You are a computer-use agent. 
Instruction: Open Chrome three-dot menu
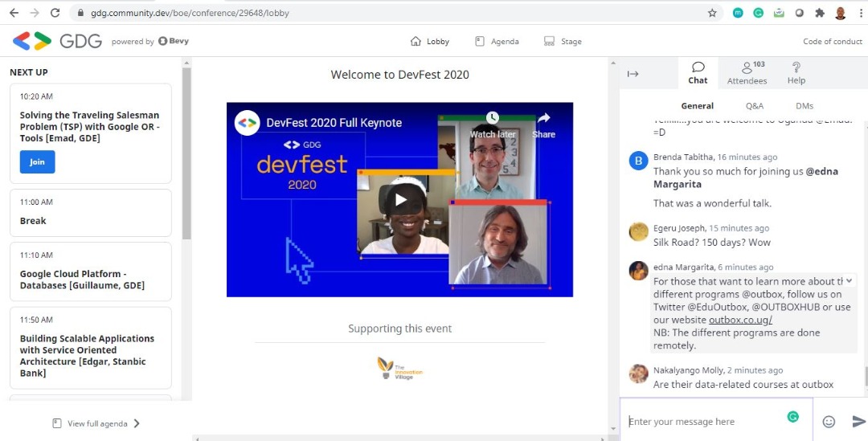862,13
